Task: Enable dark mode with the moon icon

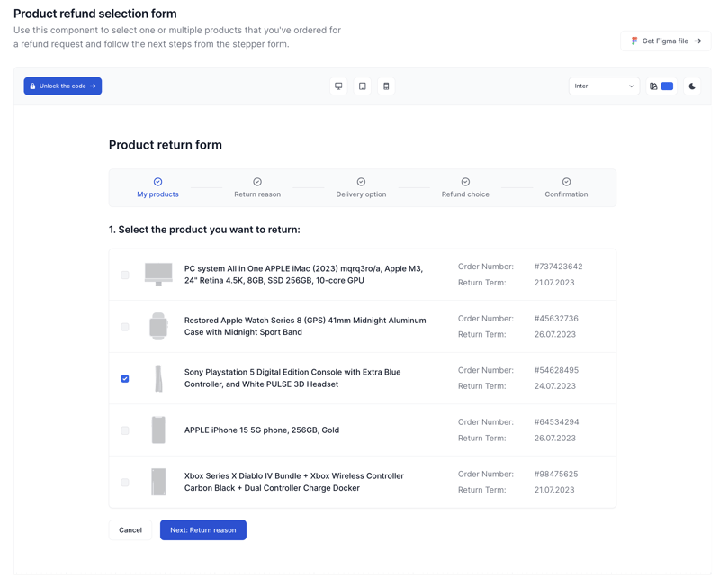Action: [691, 86]
